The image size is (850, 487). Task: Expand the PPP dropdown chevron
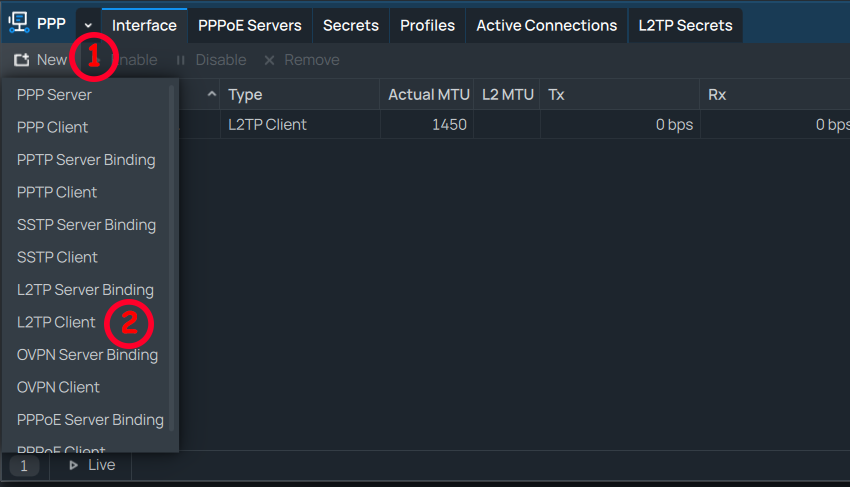(x=88, y=25)
